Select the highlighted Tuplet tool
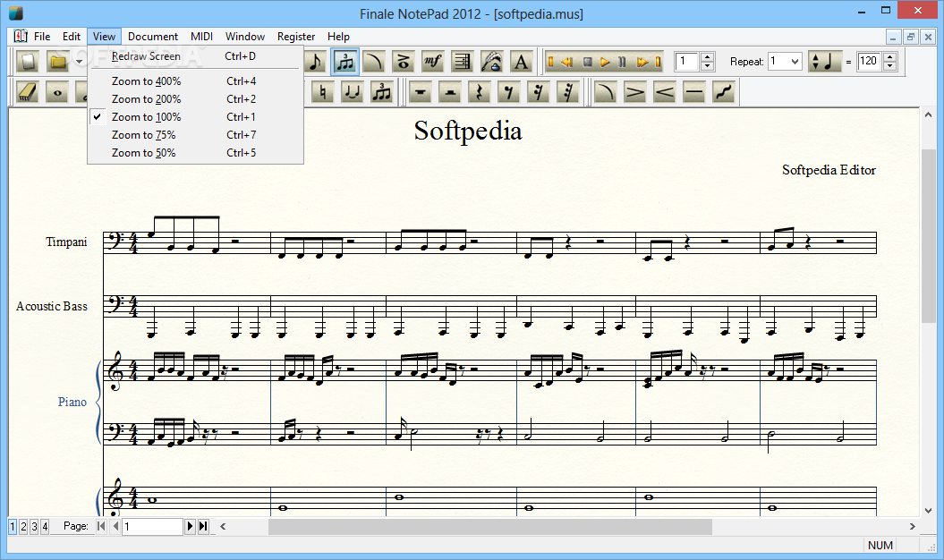944x560 pixels. click(x=345, y=62)
